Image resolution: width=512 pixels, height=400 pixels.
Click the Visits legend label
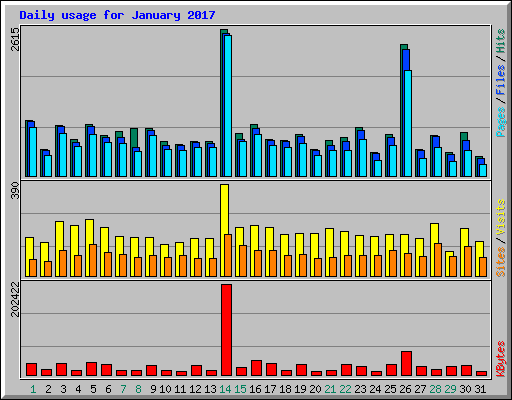[500, 218]
